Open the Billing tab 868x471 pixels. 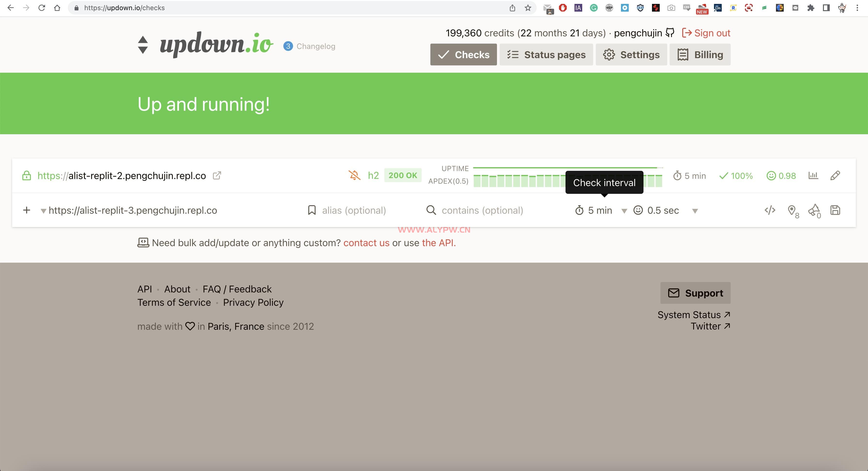click(700, 55)
